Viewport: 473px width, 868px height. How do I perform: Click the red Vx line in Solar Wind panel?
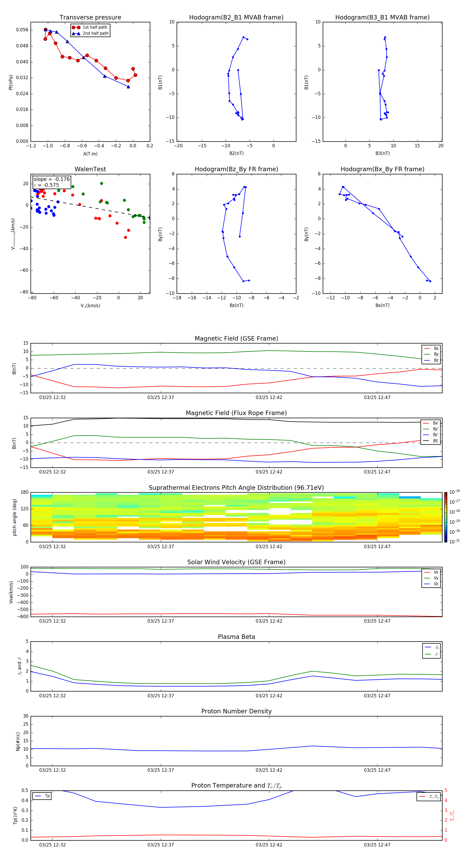pos(236,614)
